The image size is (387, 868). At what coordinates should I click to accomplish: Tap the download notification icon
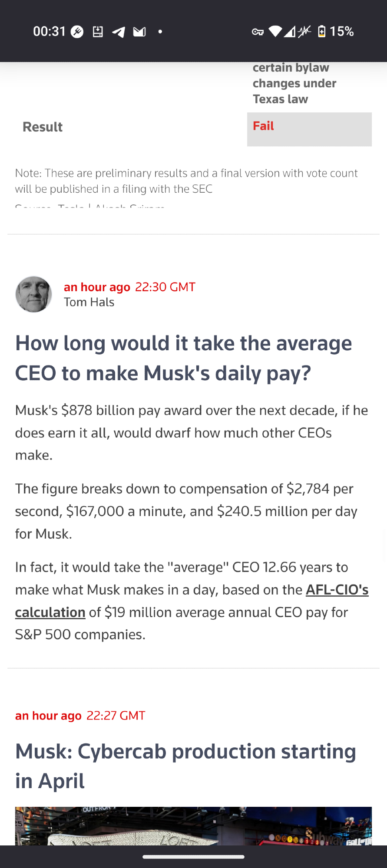point(98,32)
